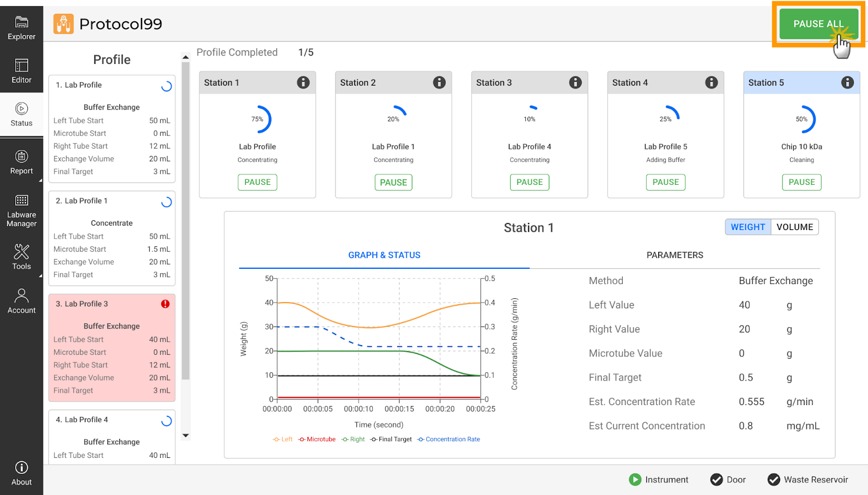868x495 pixels.
Task: Expand the Report submenu corner arrow
Action: pyautogui.click(x=40, y=180)
